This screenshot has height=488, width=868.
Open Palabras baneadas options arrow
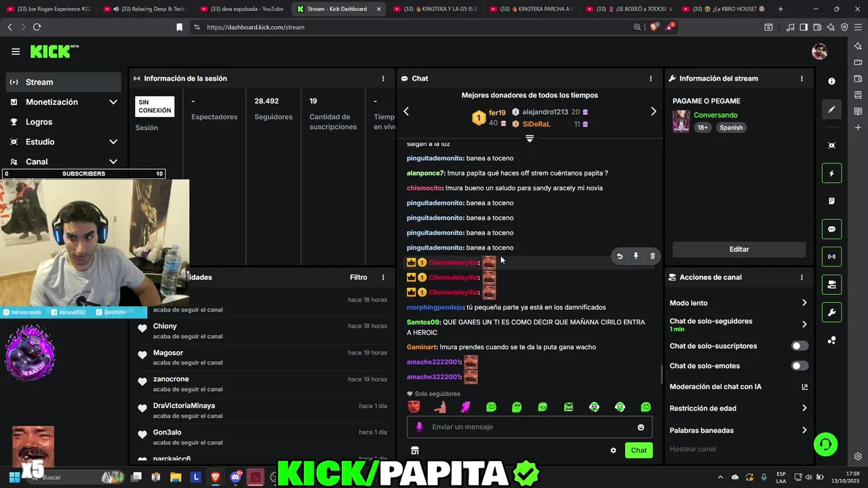804,430
